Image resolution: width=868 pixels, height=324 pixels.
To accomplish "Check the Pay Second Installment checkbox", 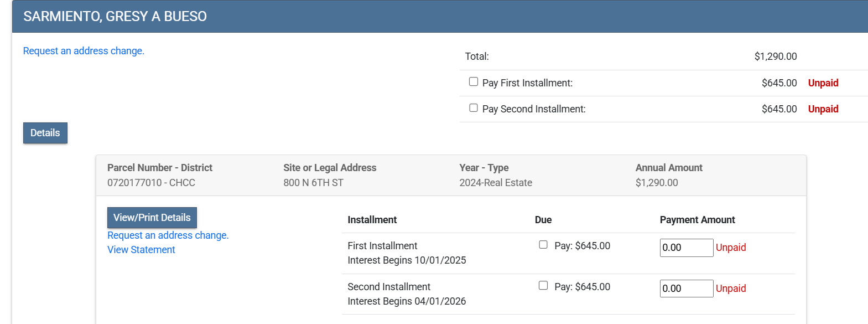I will (474, 108).
